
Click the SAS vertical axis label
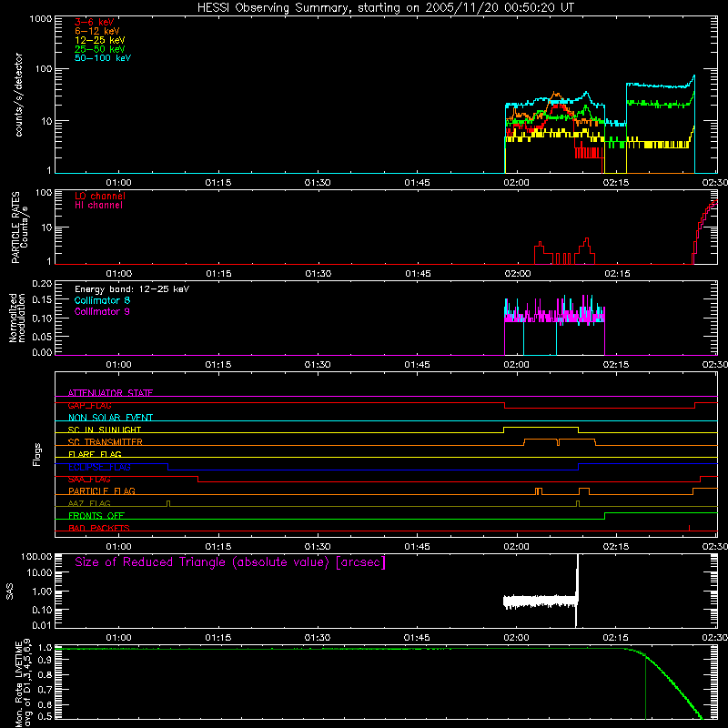[9, 591]
